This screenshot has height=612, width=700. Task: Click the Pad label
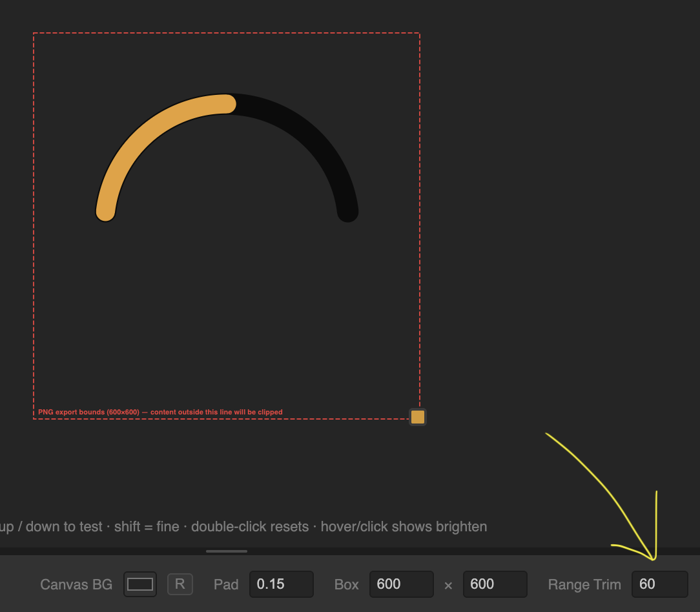tap(226, 584)
